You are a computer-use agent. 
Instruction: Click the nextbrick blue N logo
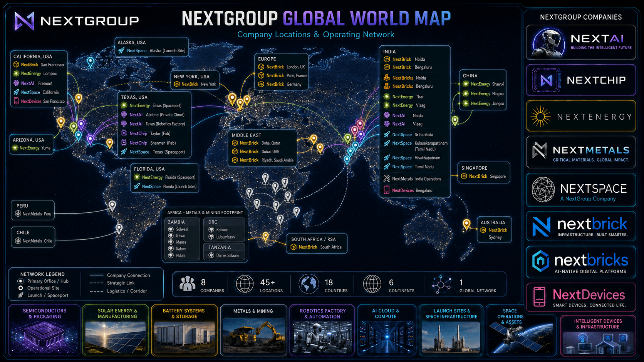pos(541,227)
